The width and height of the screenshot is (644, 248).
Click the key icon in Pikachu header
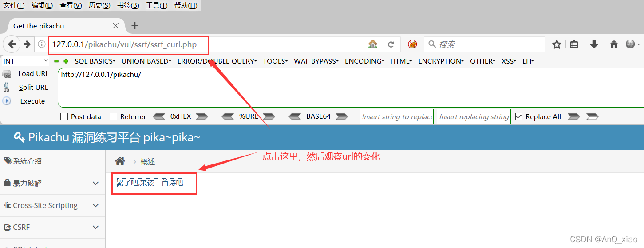[19, 137]
